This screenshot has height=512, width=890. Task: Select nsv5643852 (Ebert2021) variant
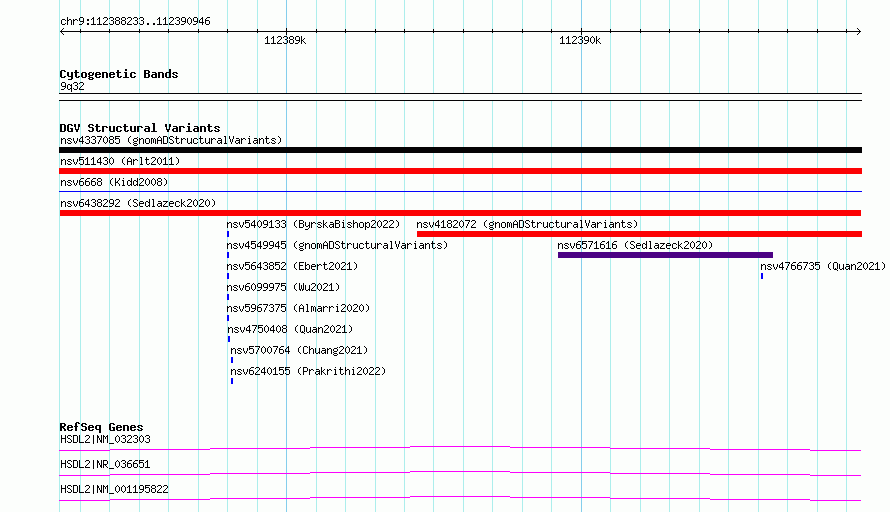(x=292, y=266)
